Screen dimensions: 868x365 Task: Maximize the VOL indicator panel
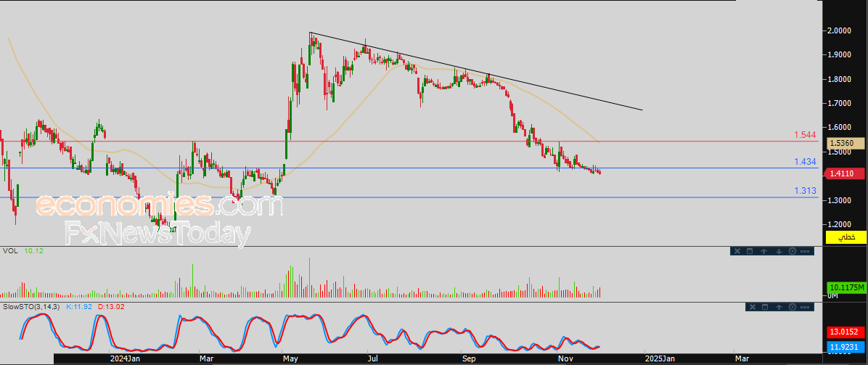(750, 251)
